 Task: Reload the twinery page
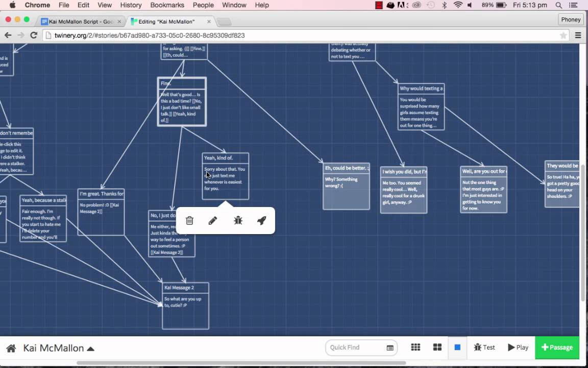34,35
